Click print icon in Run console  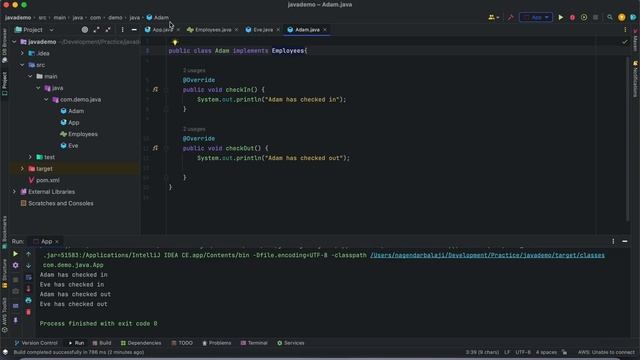point(29,300)
